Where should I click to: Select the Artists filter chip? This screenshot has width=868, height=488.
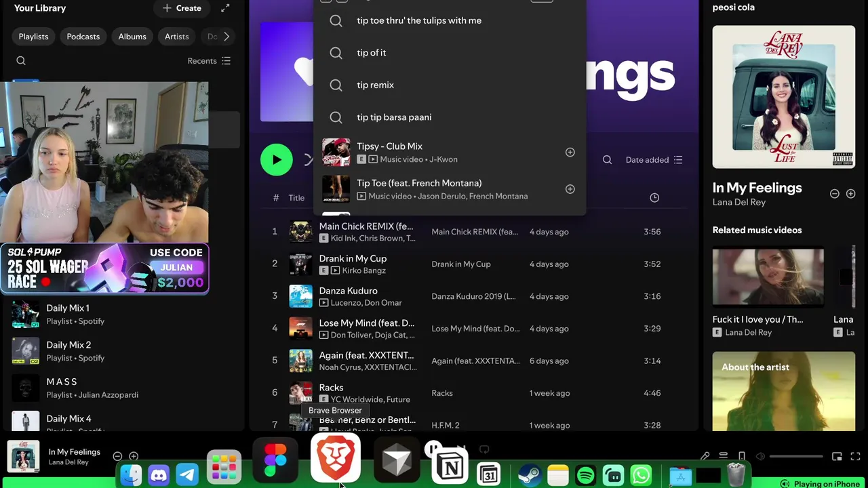click(177, 37)
